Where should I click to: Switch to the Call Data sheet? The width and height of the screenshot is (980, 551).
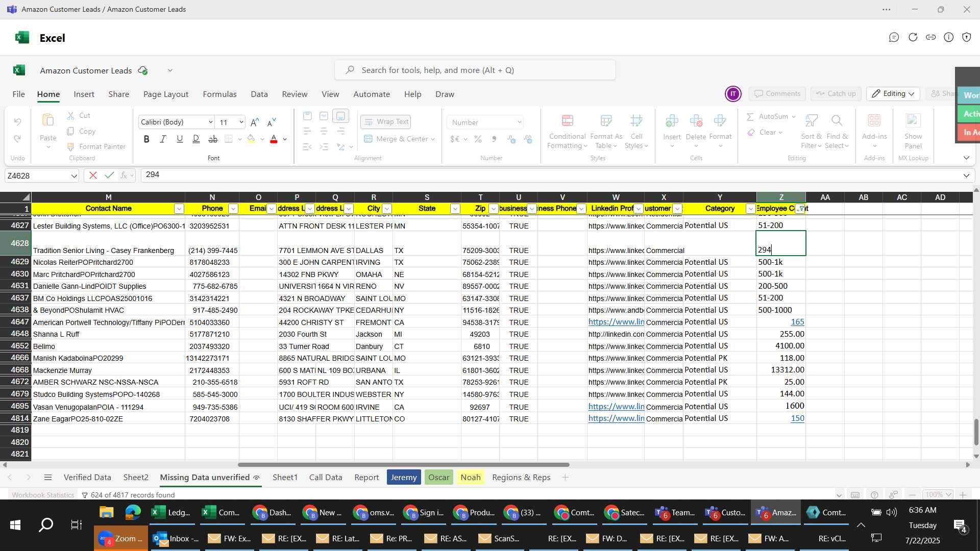click(326, 478)
